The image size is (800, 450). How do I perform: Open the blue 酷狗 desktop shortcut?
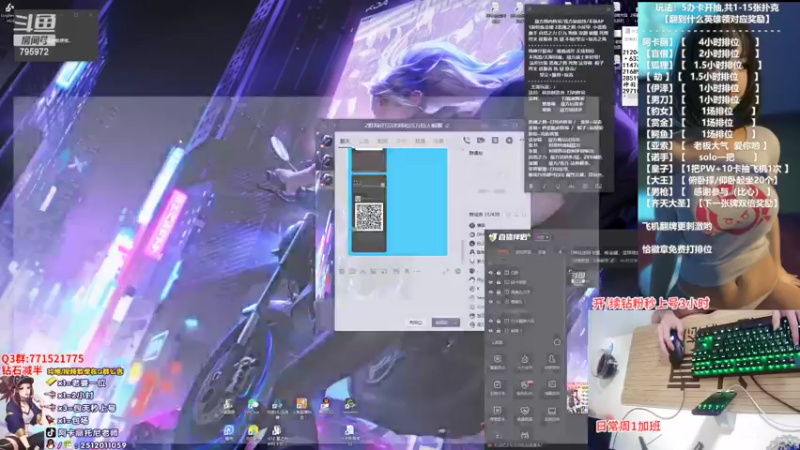(229, 432)
